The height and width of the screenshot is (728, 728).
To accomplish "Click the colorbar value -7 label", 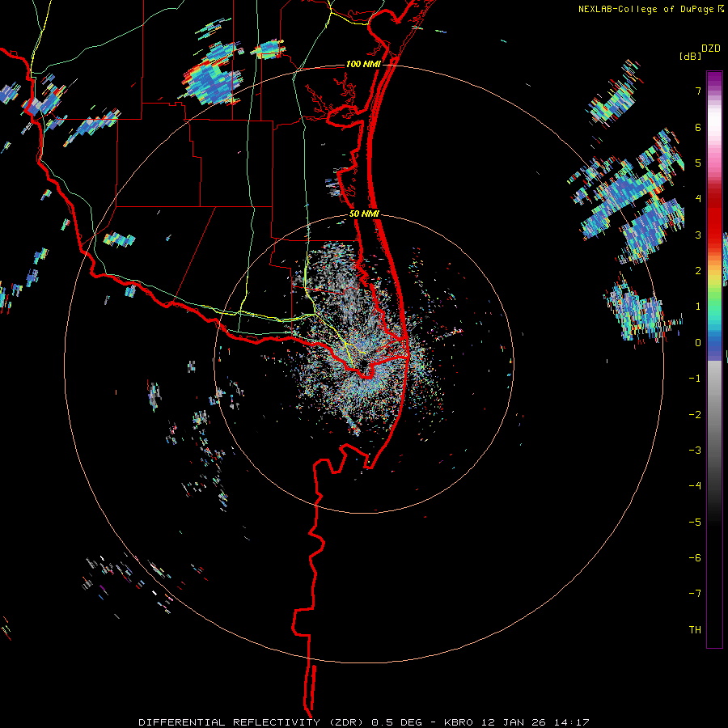I will (695, 594).
